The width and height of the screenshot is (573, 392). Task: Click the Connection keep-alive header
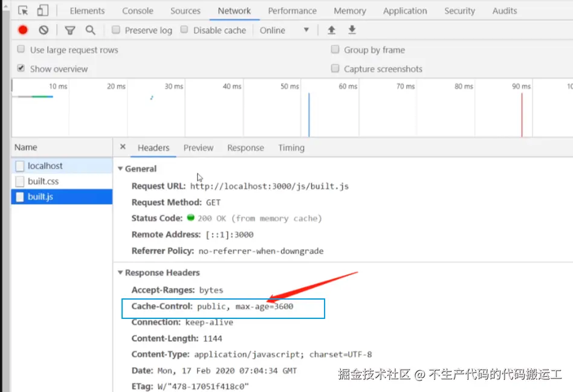pos(183,322)
